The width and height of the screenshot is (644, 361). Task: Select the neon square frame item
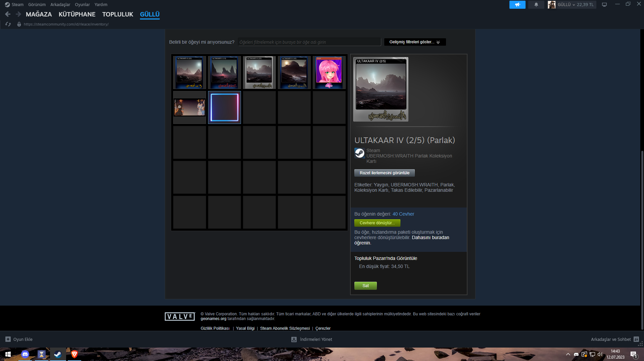pos(225,107)
